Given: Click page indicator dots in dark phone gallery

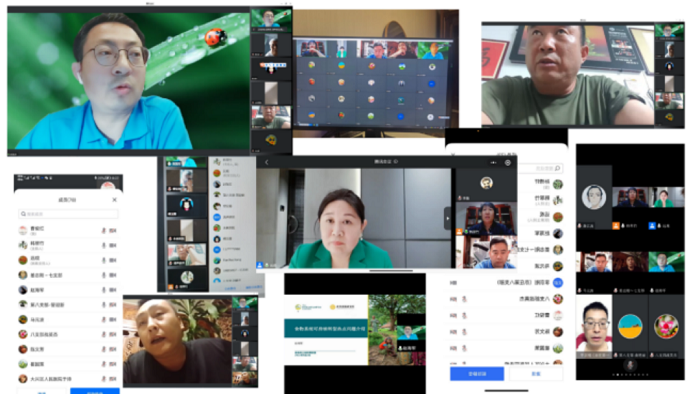Looking at the screenshot, I should coord(630,375).
